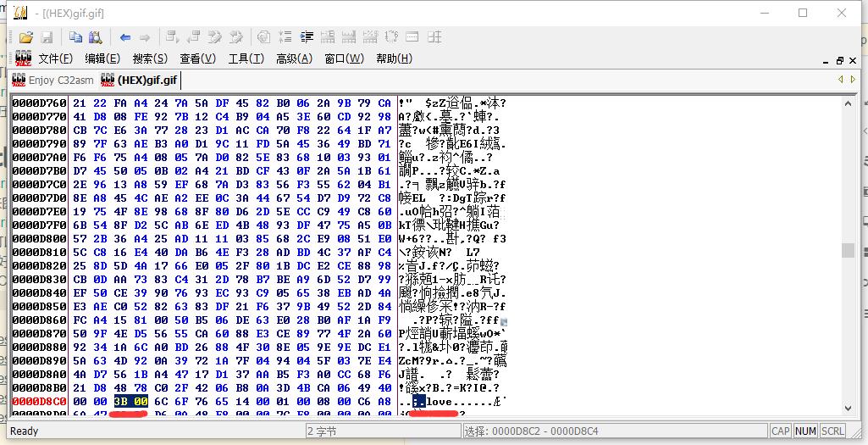Click the grey forward arrow icon
The image size is (868, 445).
(x=145, y=37)
